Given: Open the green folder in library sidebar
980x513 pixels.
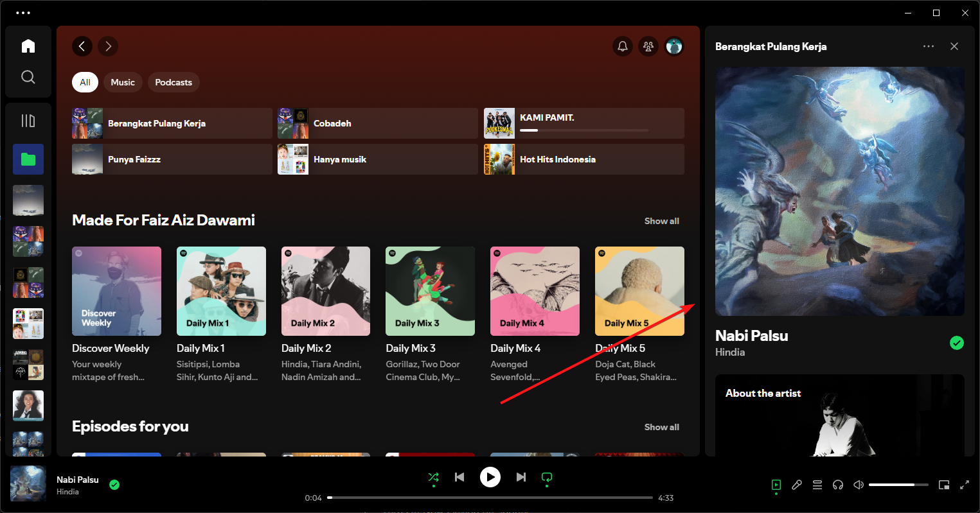Looking at the screenshot, I should tap(28, 159).
